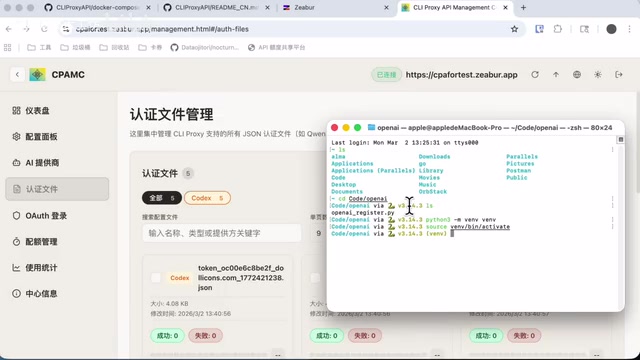Tick the checkbox on second auth file card

point(315,278)
